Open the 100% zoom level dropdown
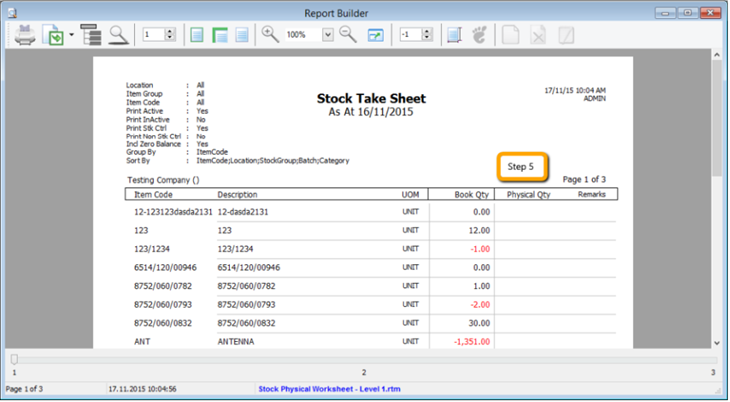 pos(328,35)
